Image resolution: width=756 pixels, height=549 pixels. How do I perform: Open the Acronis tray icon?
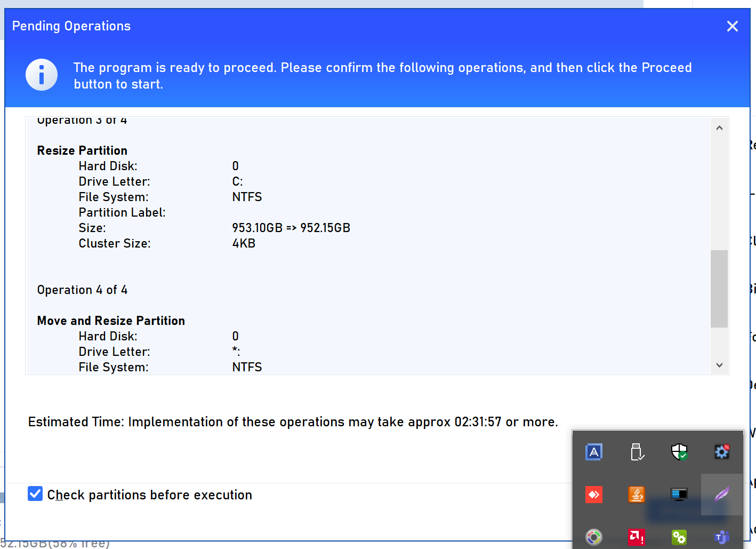[x=594, y=452]
